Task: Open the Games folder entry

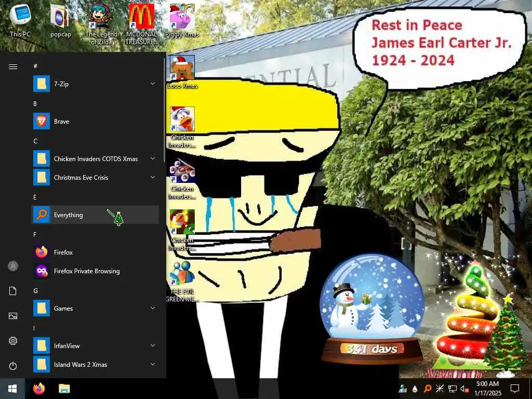Action: click(95, 308)
